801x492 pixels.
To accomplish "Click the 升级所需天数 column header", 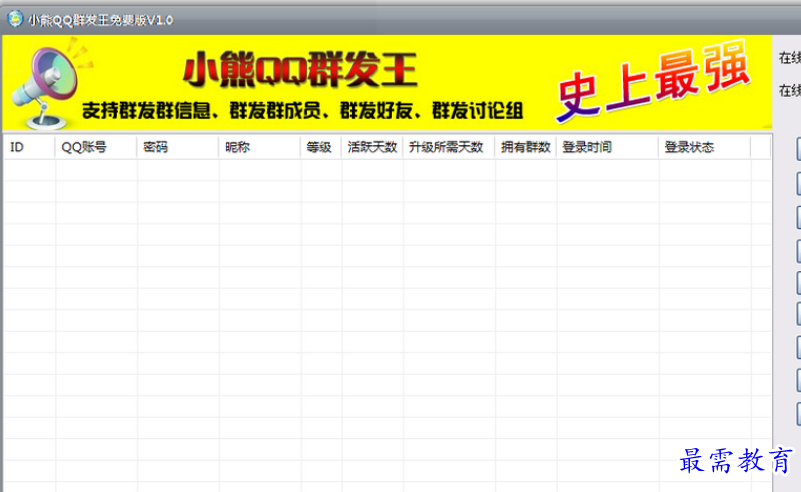I will click(x=449, y=148).
